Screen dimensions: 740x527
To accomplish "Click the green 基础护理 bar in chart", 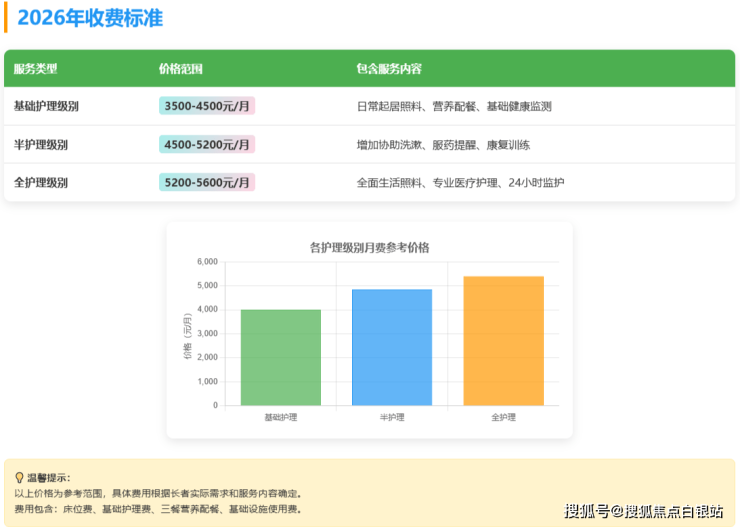I will 281,357.
